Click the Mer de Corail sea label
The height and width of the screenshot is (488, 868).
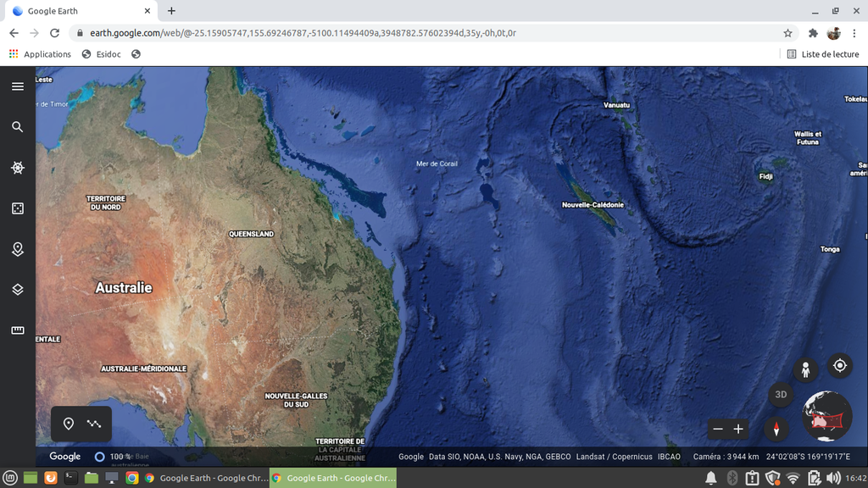(437, 164)
